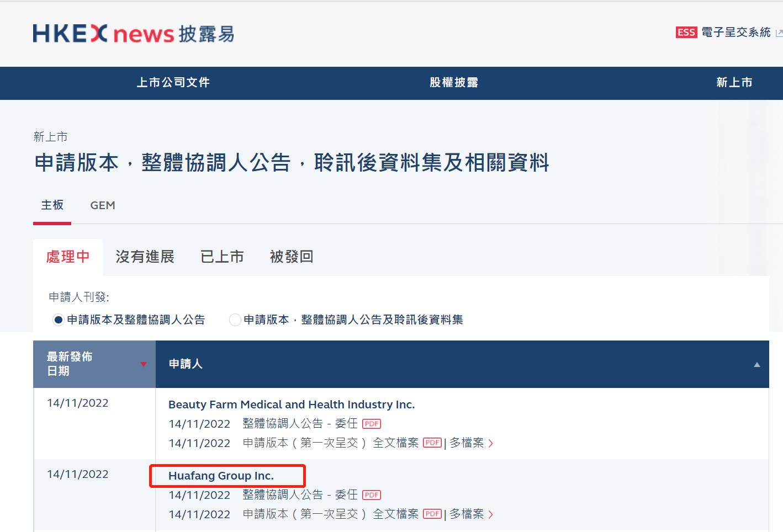Sort by 申請人 column arrow
This screenshot has width=783, height=532.
(757, 365)
